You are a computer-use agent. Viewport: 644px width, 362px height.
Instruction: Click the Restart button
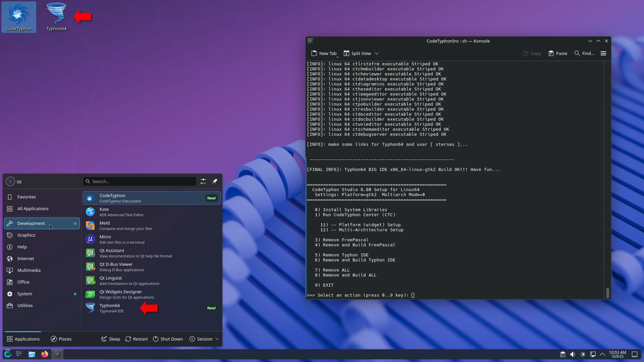[x=137, y=339]
